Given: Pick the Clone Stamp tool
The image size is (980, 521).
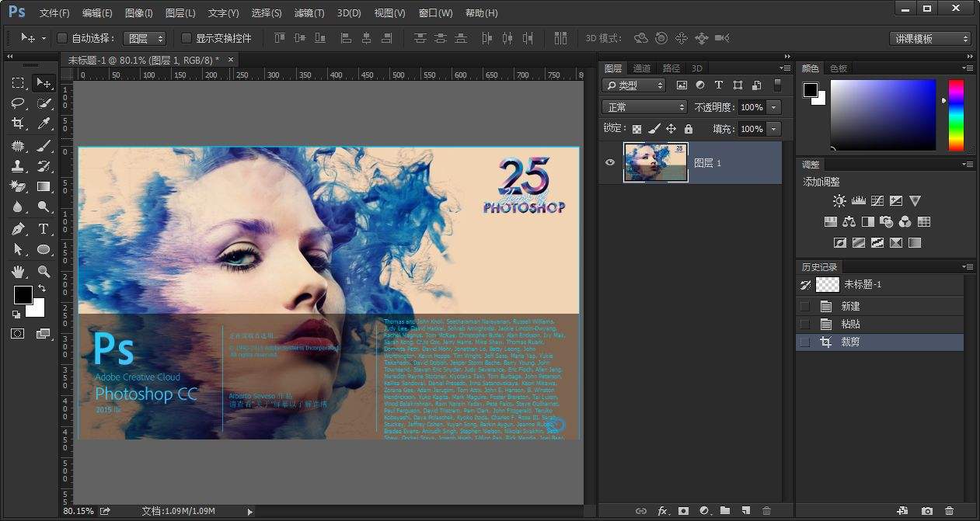Looking at the screenshot, I should [x=17, y=165].
